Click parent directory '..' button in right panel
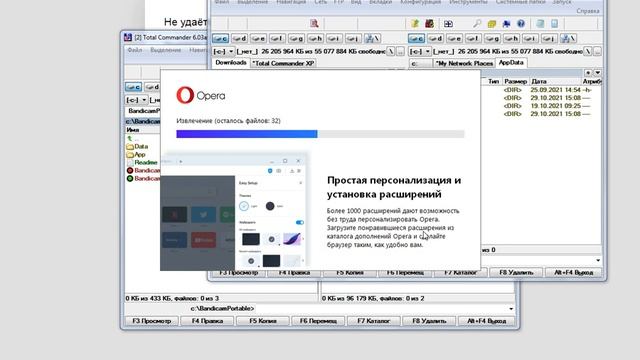This screenshot has height=360, width=640. (x=598, y=51)
